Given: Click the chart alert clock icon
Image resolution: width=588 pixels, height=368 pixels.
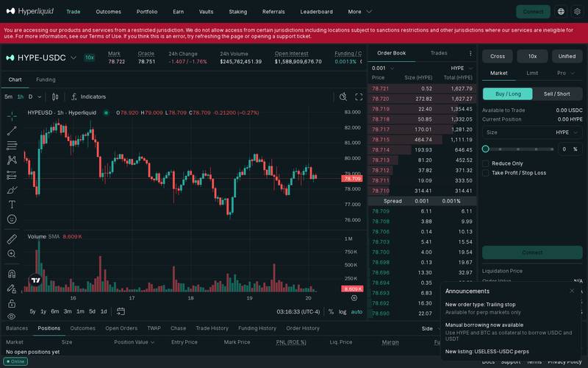Looking at the screenshot, I should click(343, 97).
